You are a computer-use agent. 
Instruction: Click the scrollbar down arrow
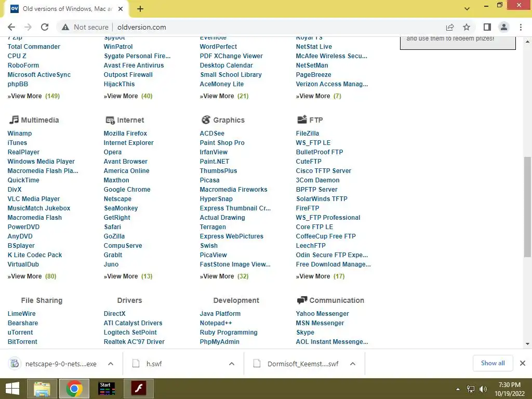tap(527, 344)
